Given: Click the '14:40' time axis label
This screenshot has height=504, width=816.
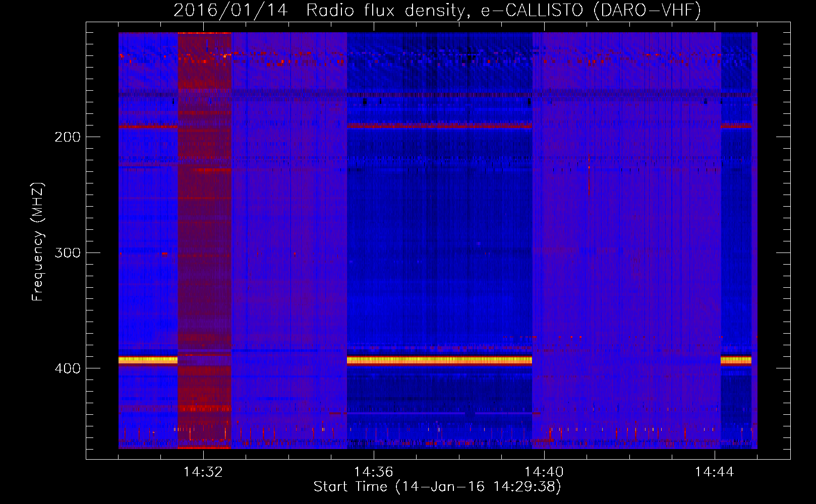Looking at the screenshot, I should click(x=544, y=472).
